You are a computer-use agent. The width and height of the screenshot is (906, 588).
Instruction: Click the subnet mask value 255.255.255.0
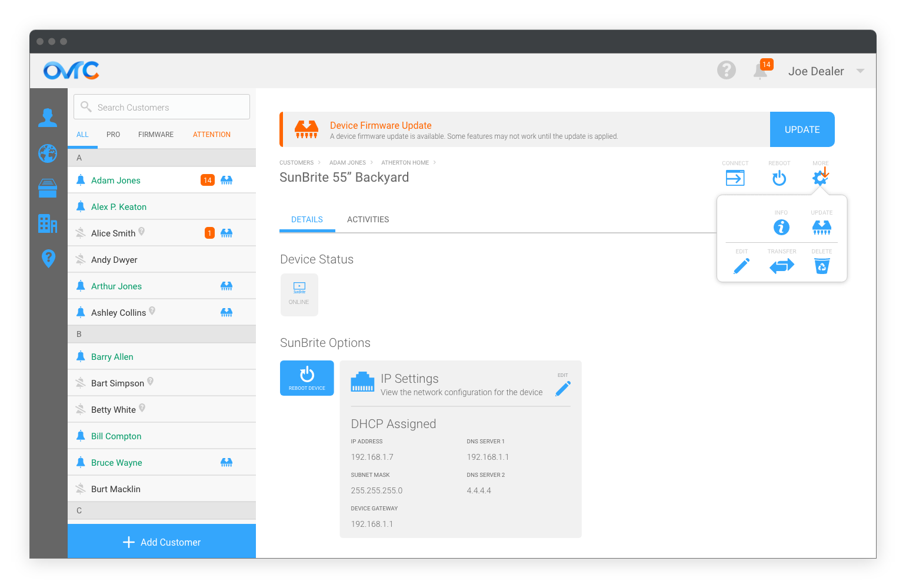click(377, 490)
